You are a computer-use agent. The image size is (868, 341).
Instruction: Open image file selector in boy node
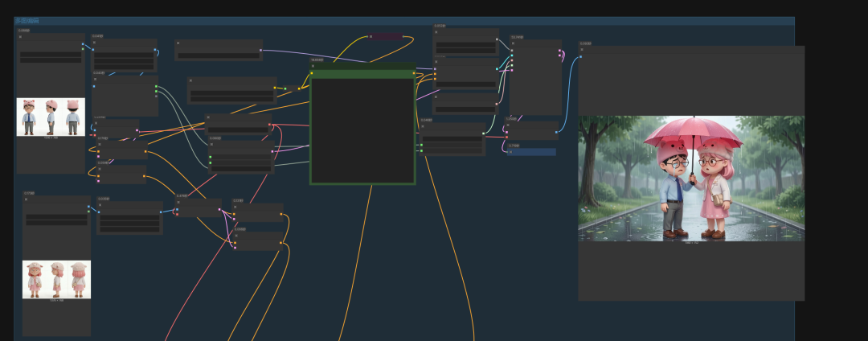[51, 54]
